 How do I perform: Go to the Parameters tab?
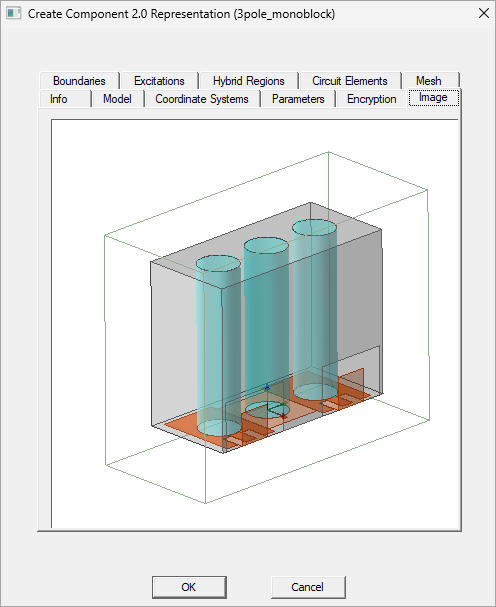298,99
